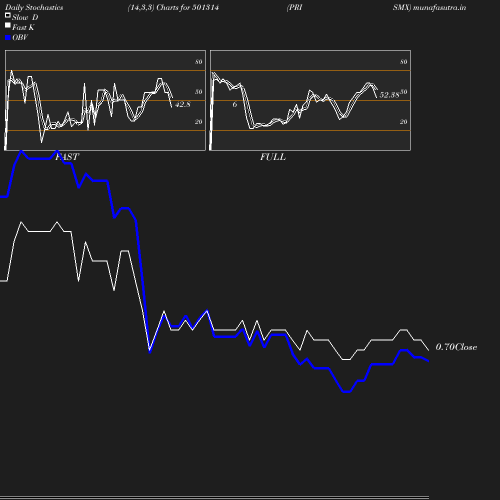Click the 'FAST' chart label

pyautogui.click(x=67, y=157)
